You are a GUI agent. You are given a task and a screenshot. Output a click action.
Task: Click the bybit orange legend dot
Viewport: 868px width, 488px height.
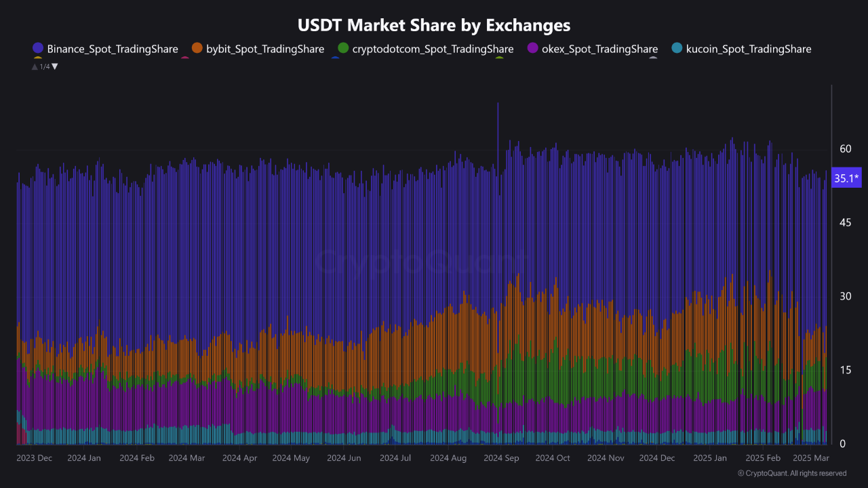[197, 48]
